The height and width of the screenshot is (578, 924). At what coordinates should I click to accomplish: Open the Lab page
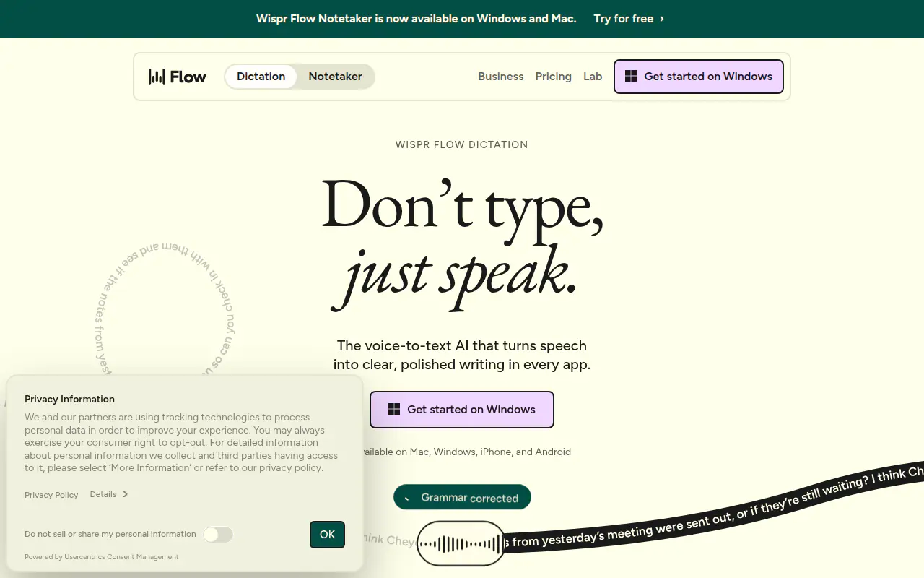[593, 77]
